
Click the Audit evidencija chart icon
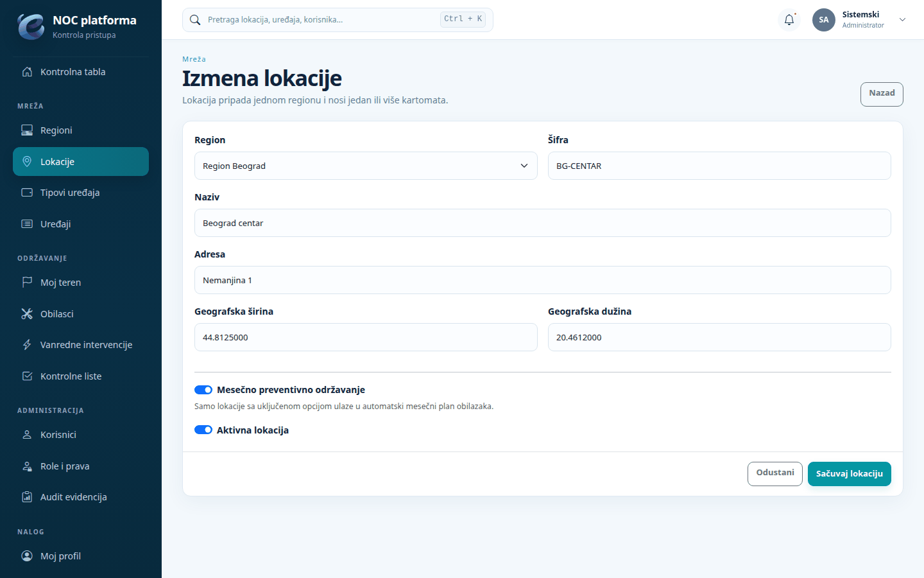point(27,497)
